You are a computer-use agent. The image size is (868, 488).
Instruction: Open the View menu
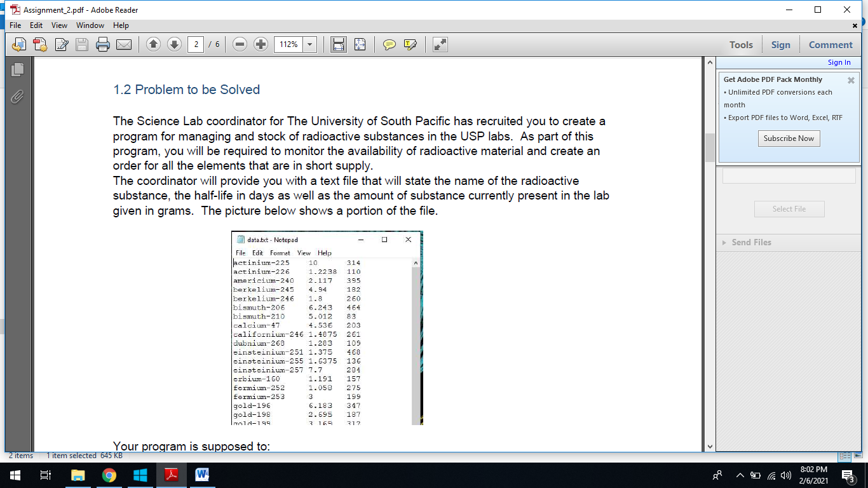[x=59, y=25]
